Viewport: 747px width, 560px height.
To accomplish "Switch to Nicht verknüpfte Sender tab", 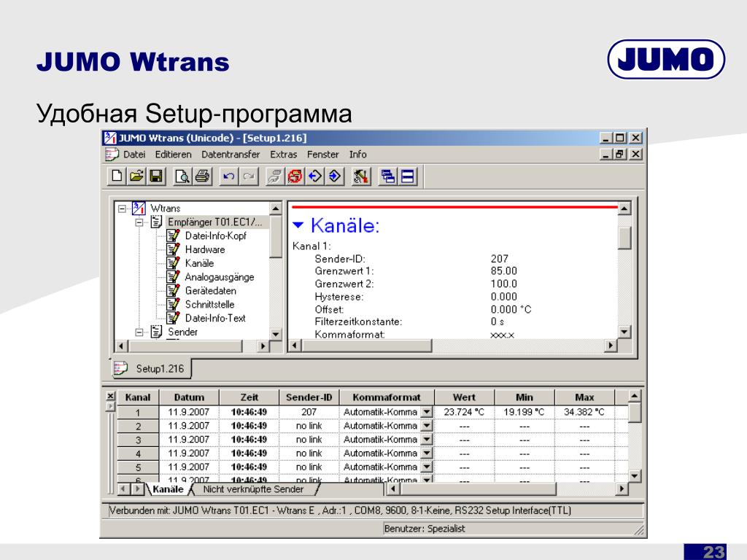I will [253, 489].
